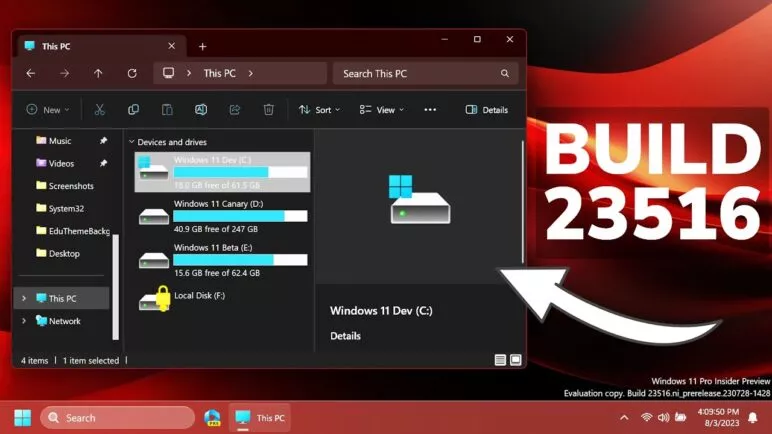Screen dimensions: 772x434
Task: Go forward with the right arrow
Action: tap(64, 73)
